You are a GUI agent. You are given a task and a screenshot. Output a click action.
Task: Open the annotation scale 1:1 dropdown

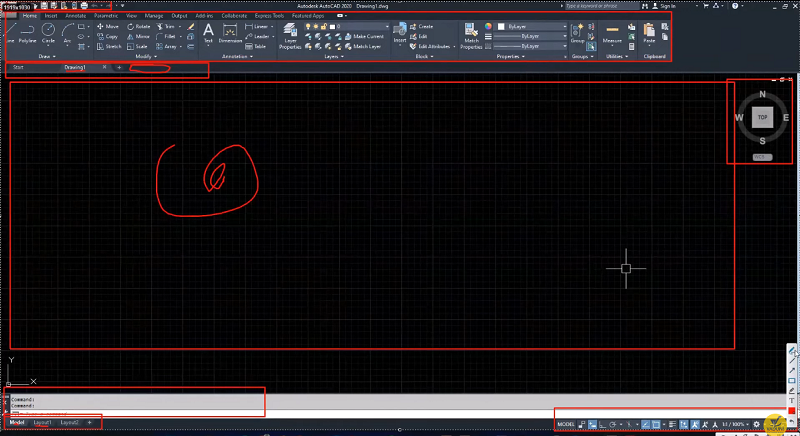pos(735,424)
